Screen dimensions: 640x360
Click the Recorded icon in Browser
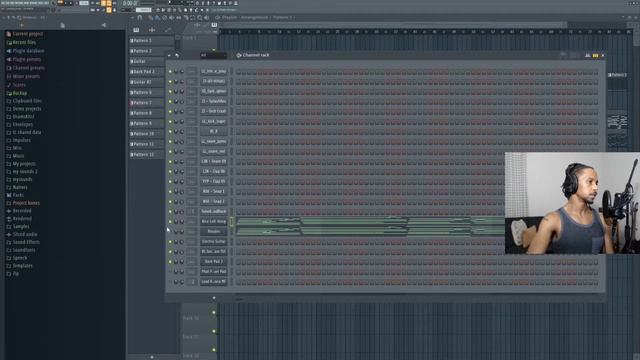pyautogui.click(x=9, y=211)
